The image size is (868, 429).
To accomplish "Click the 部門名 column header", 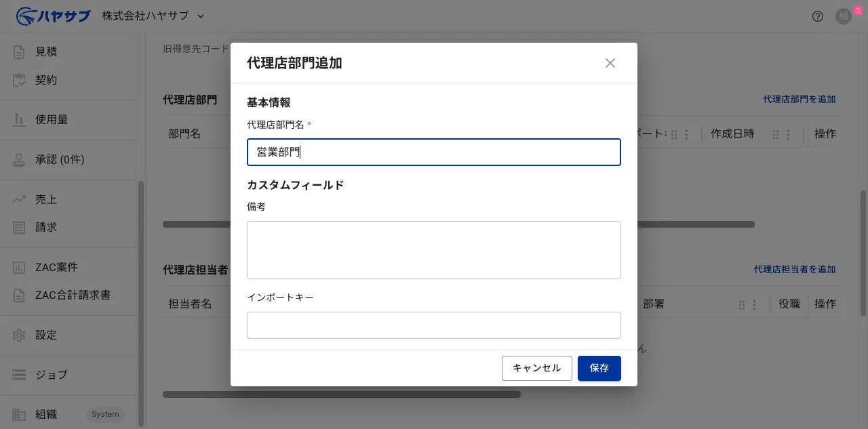I will (x=184, y=134).
